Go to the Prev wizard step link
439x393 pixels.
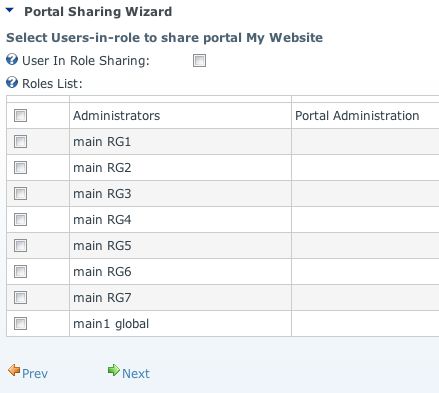point(35,374)
